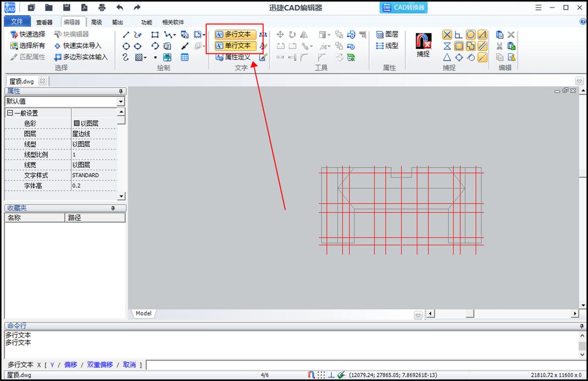Click the print icon in quick toolbar
This screenshot has height=381, width=588.
[102, 7]
